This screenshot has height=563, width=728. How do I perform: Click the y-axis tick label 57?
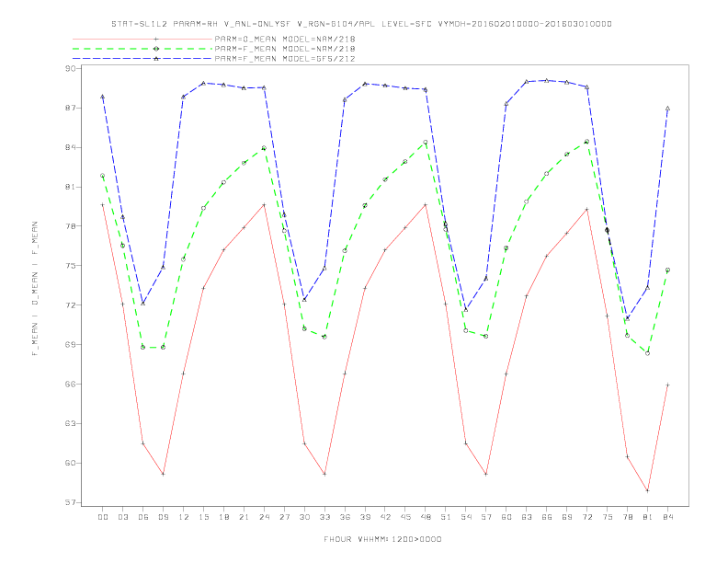pyautogui.click(x=70, y=502)
